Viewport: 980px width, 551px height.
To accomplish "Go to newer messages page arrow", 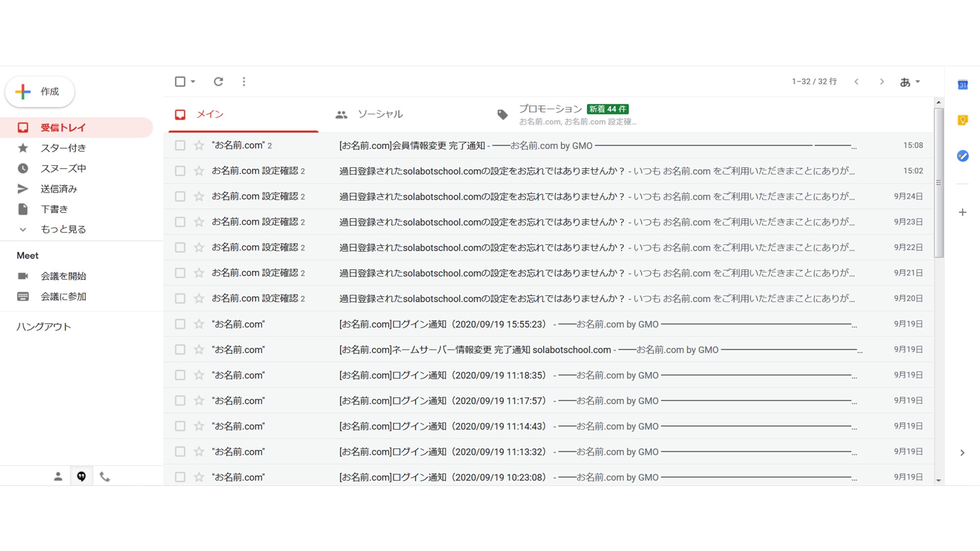I will click(857, 82).
